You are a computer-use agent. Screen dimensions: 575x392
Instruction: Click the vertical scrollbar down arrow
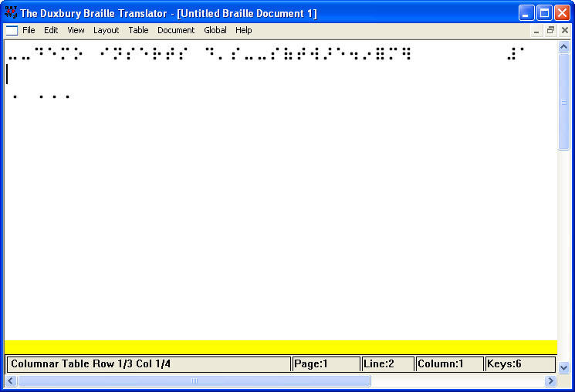point(563,367)
